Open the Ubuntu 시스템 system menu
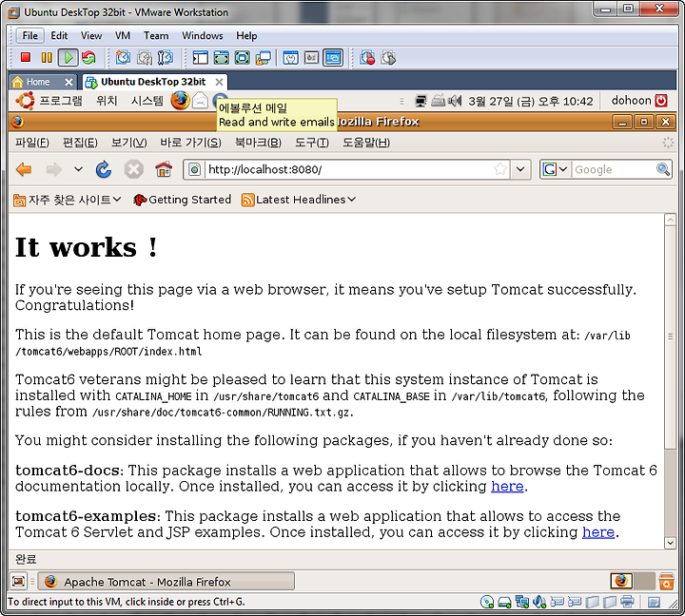This screenshot has width=685, height=616. (147, 101)
